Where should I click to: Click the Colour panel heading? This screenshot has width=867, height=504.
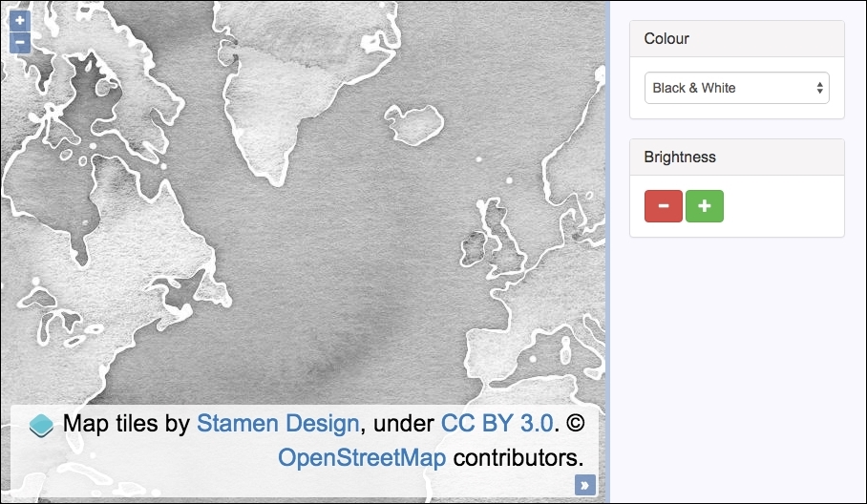[x=736, y=39]
